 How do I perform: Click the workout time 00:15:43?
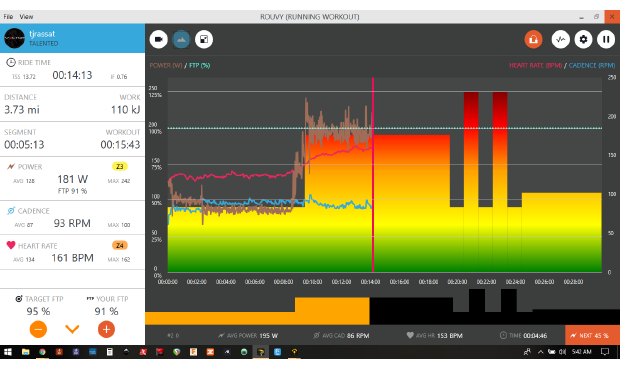pyautogui.click(x=120, y=145)
